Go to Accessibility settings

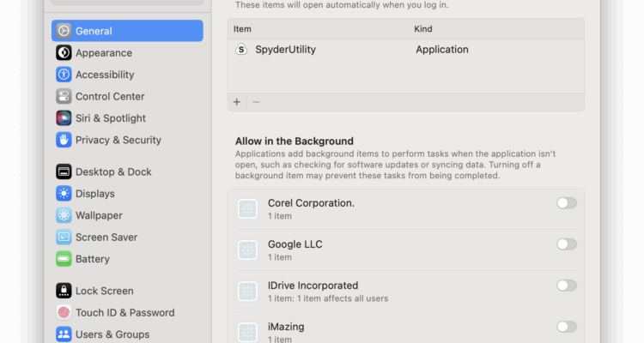coord(127,75)
